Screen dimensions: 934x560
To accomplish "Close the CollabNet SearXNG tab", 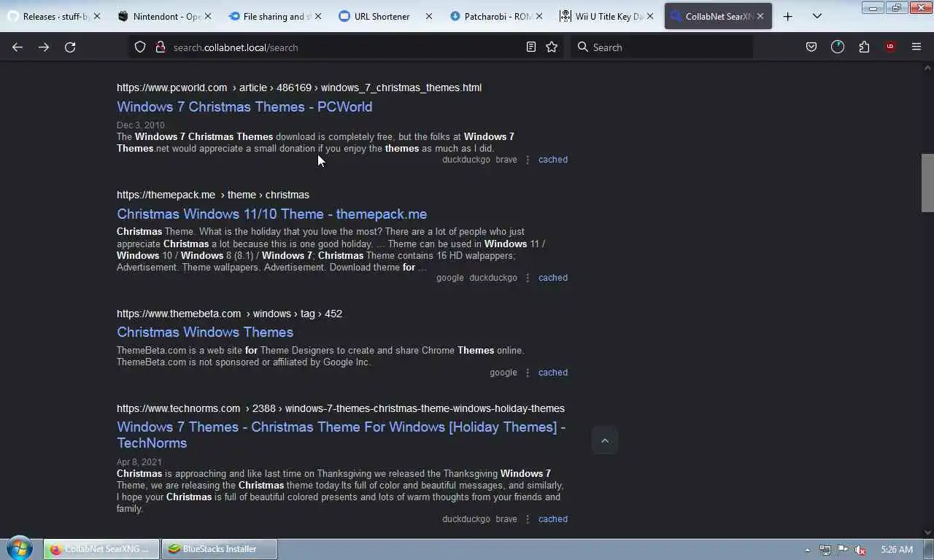I will click(760, 16).
